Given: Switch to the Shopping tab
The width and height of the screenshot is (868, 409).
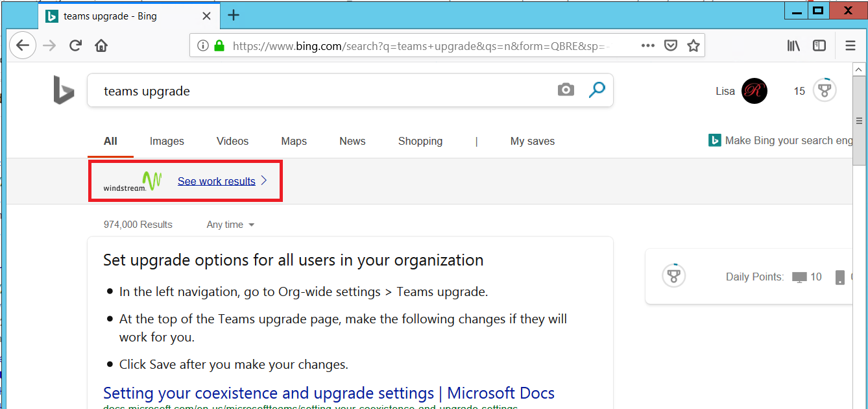Looking at the screenshot, I should [420, 141].
